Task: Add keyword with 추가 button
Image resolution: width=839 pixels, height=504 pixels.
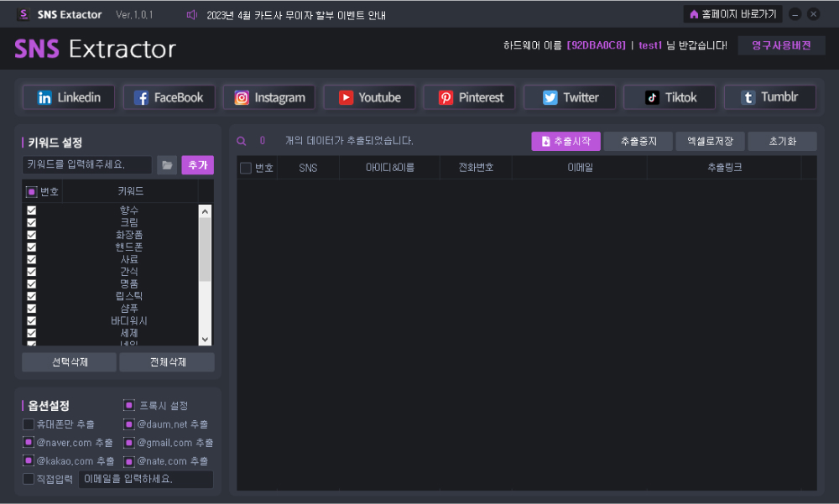Action: pyautogui.click(x=197, y=165)
